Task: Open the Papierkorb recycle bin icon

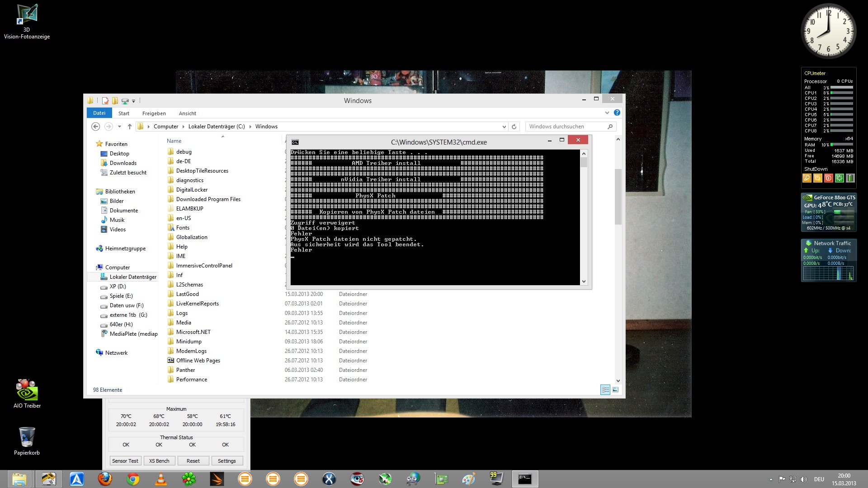Action: 27,441
